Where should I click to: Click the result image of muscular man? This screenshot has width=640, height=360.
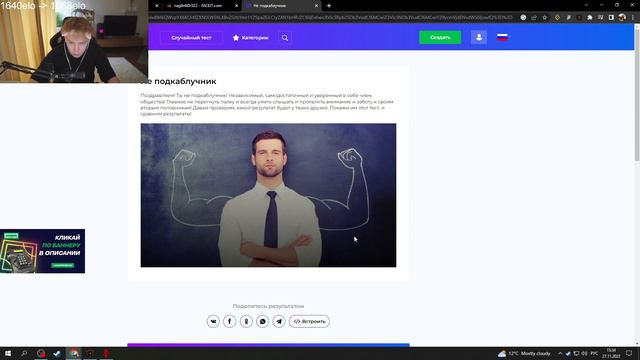[x=268, y=195]
